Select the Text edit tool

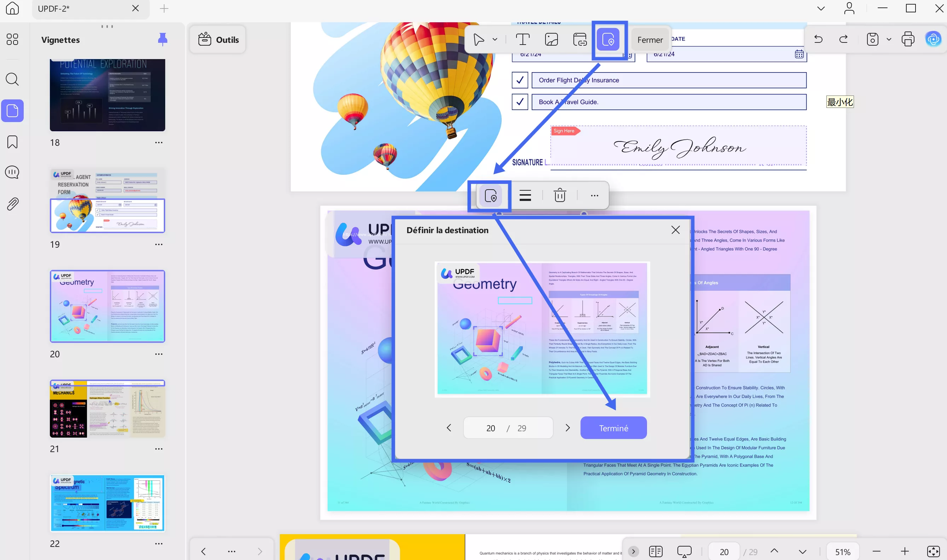[x=522, y=39]
